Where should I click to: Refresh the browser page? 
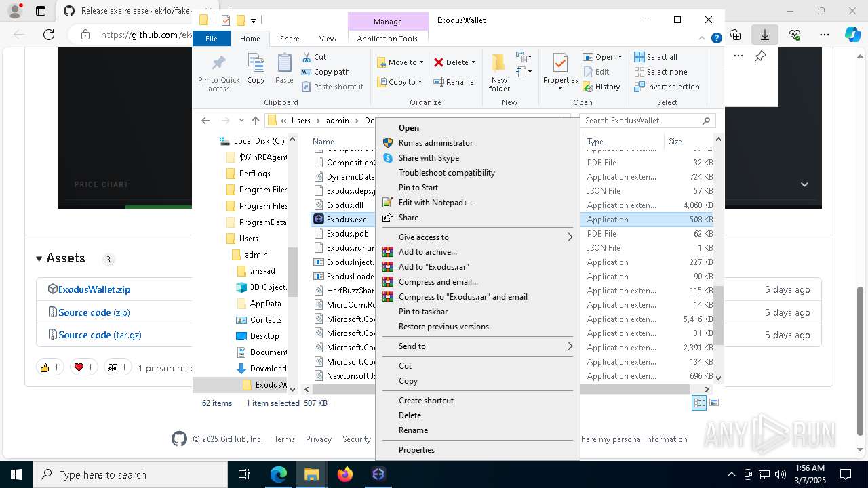(49, 35)
